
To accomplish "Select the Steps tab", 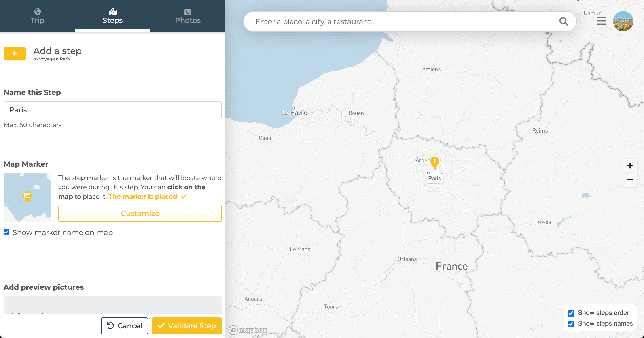I will pyautogui.click(x=112, y=16).
